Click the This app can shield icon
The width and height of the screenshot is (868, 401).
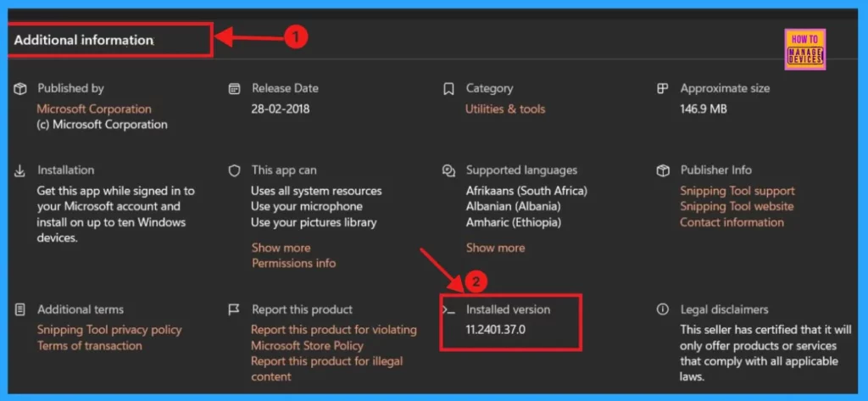pyautogui.click(x=235, y=170)
